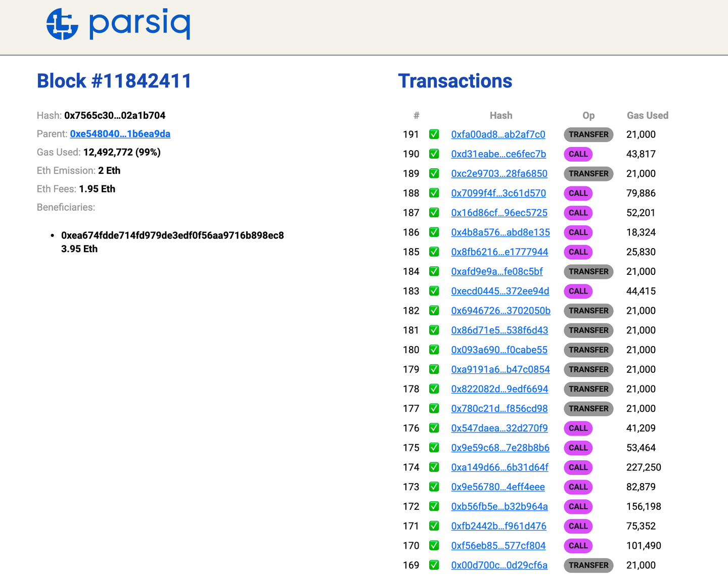Click the green check icon for transaction 170
728x576 pixels.
pyautogui.click(x=434, y=546)
